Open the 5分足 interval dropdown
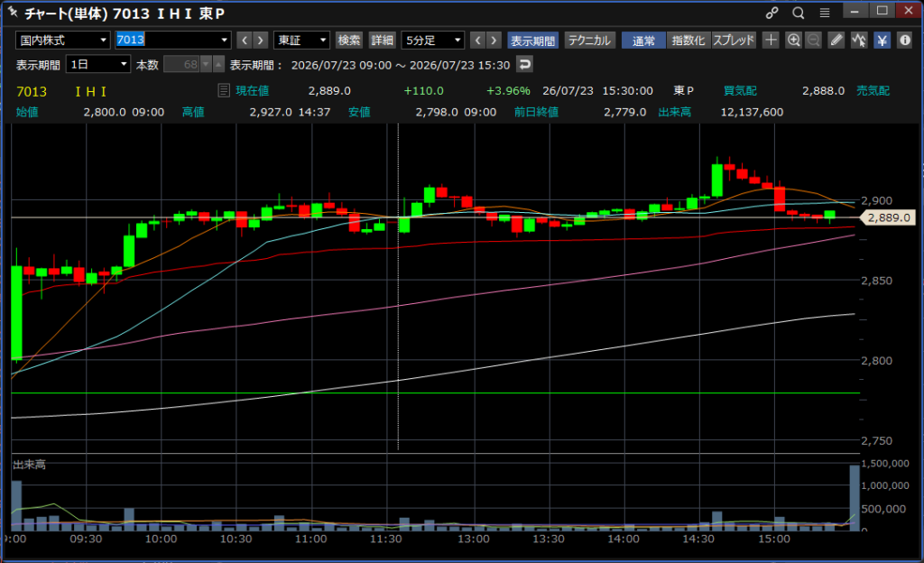The image size is (924, 563). tap(432, 40)
